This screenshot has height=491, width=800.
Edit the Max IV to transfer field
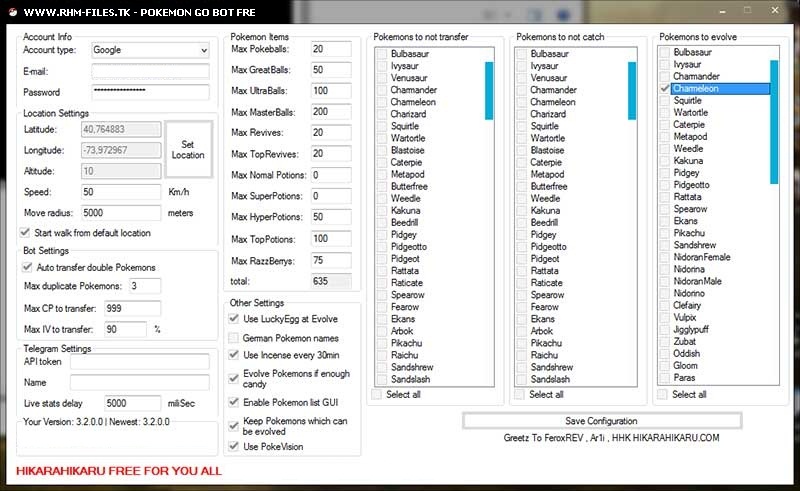pyautogui.click(x=126, y=329)
